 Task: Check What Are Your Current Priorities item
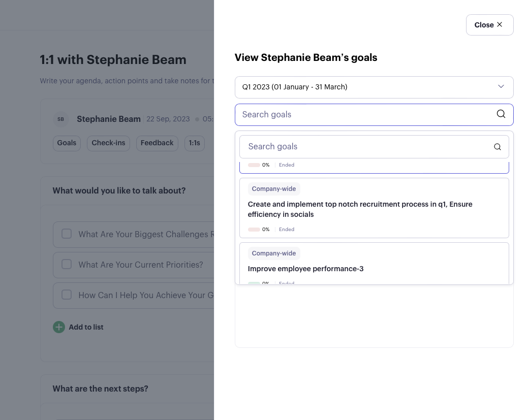67,264
